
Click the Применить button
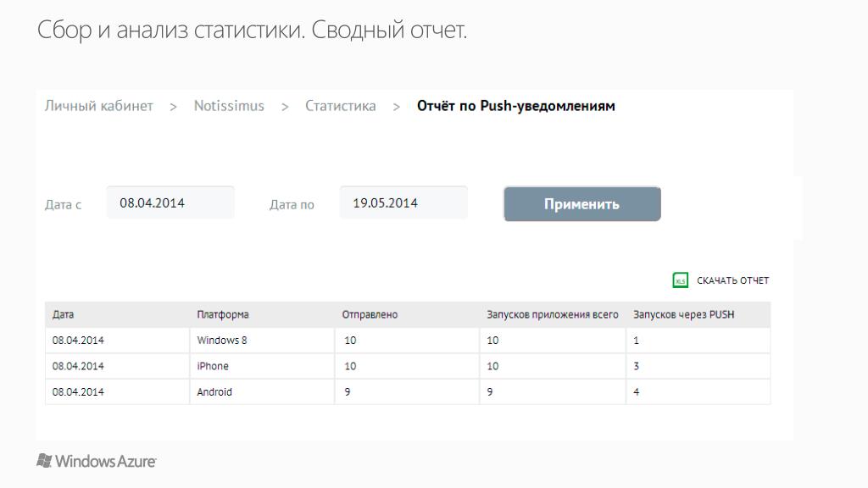pos(581,204)
